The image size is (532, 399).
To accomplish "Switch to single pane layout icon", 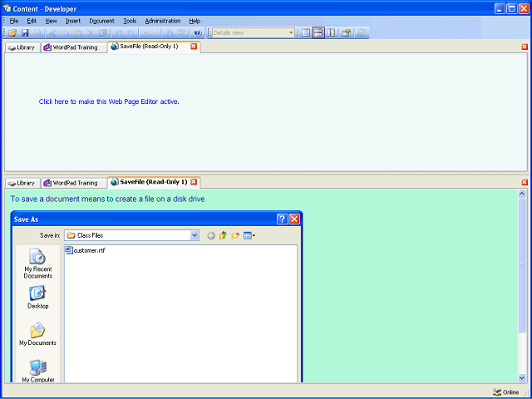I will tap(306, 33).
